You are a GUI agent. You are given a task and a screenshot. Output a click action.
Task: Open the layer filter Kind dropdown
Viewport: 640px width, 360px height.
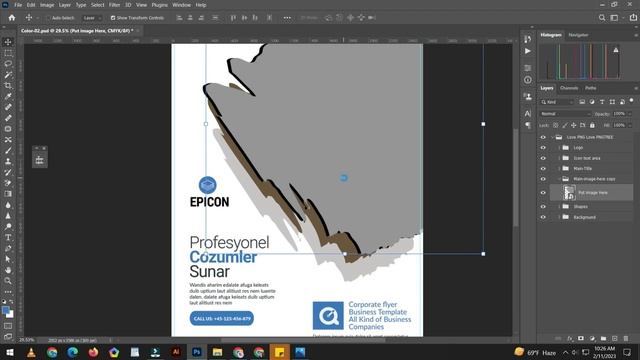point(557,102)
